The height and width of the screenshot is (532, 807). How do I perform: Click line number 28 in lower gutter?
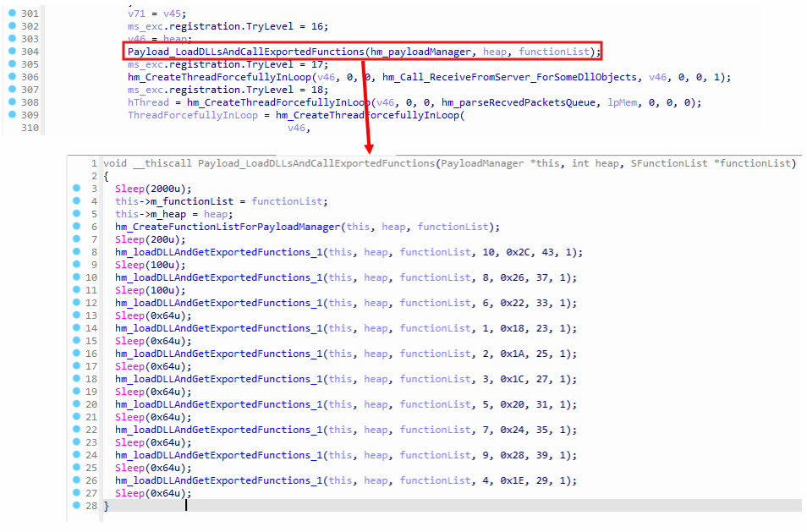(x=91, y=506)
